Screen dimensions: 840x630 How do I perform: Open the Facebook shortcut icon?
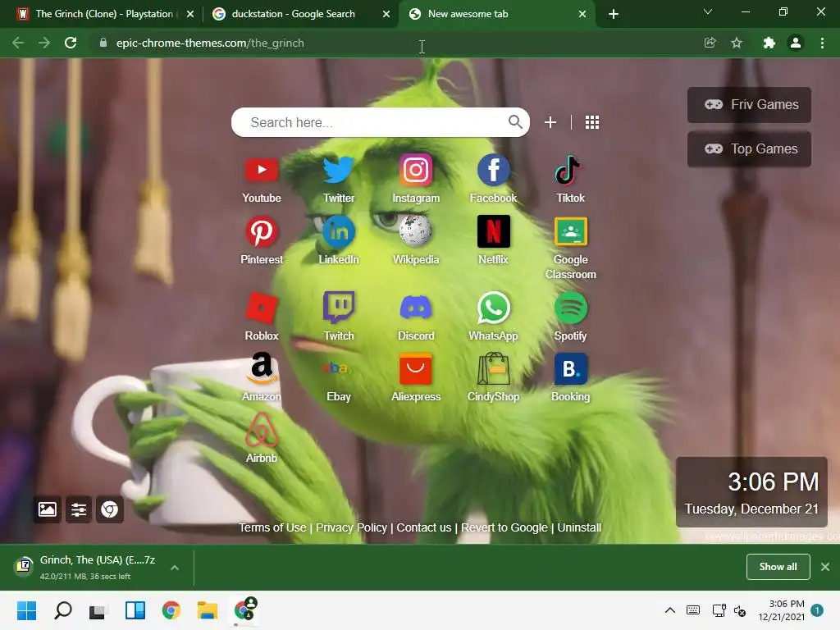(x=493, y=170)
